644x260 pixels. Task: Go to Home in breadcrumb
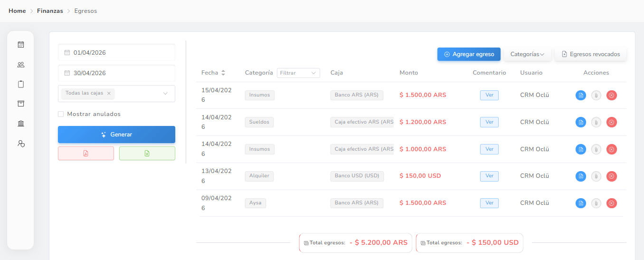[x=17, y=11]
